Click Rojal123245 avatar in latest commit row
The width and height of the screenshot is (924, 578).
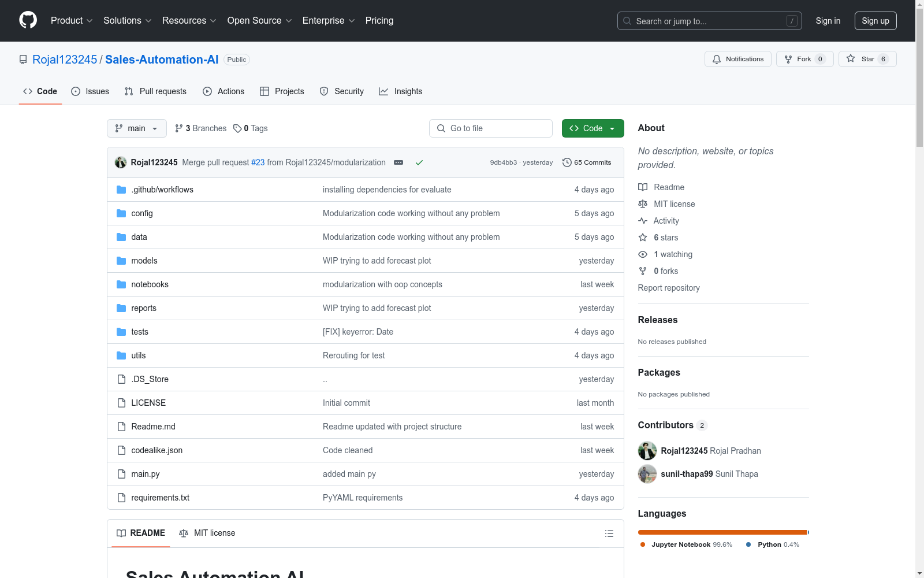click(121, 162)
